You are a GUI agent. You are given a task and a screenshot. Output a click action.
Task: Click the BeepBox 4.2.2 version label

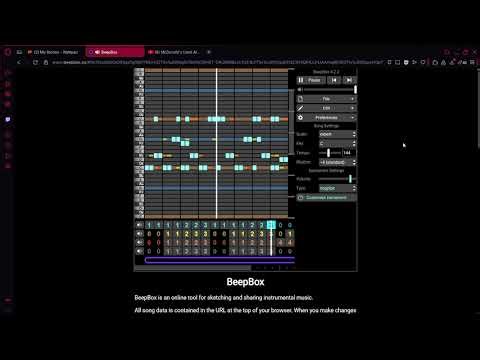(326, 72)
